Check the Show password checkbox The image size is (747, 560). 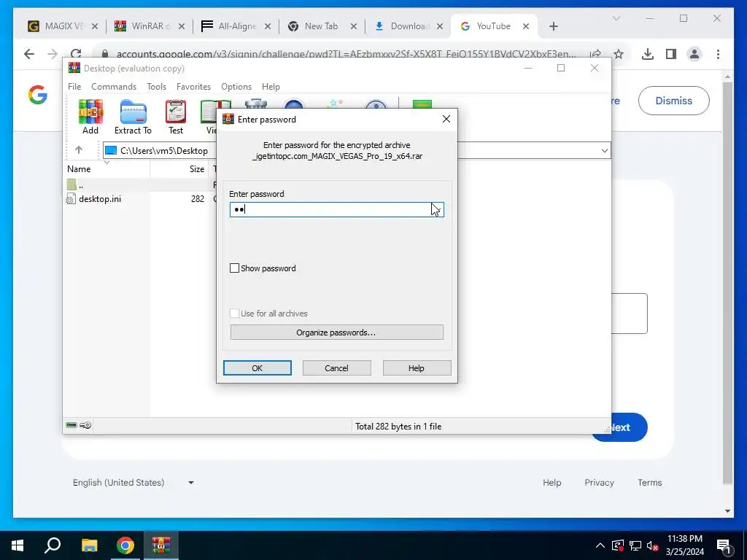click(234, 268)
